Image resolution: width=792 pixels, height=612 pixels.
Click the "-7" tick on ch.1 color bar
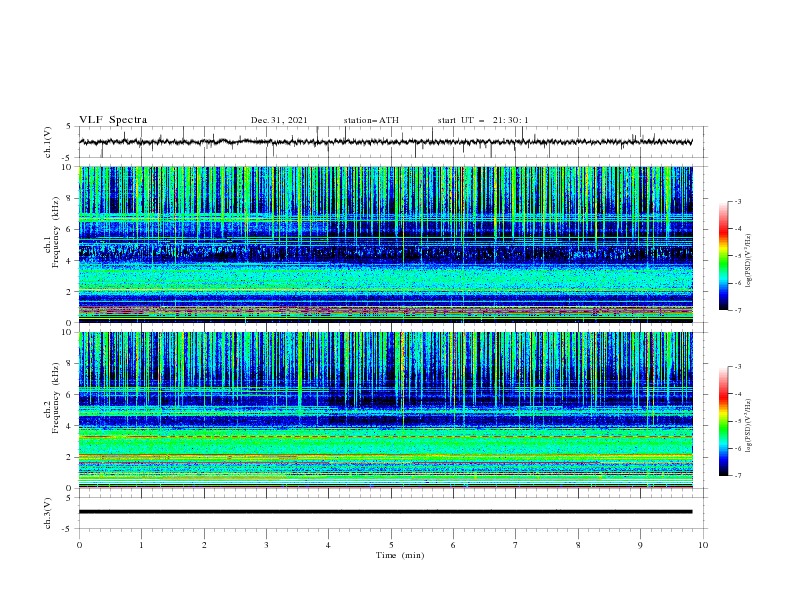[737, 310]
